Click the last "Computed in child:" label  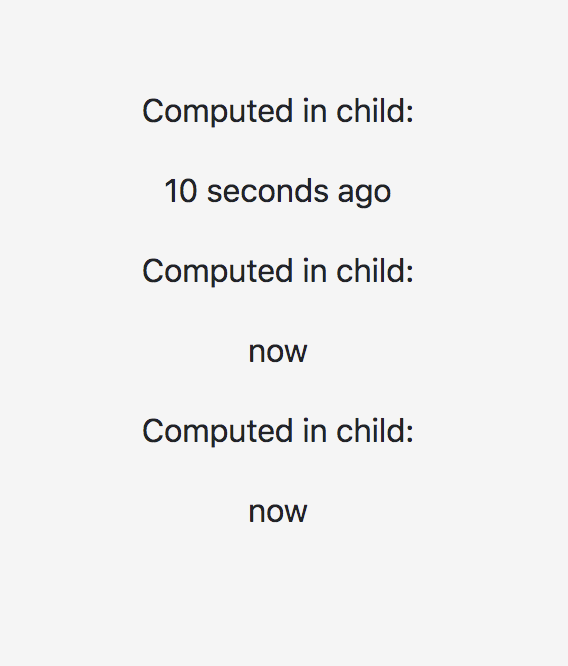coord(278,431)
